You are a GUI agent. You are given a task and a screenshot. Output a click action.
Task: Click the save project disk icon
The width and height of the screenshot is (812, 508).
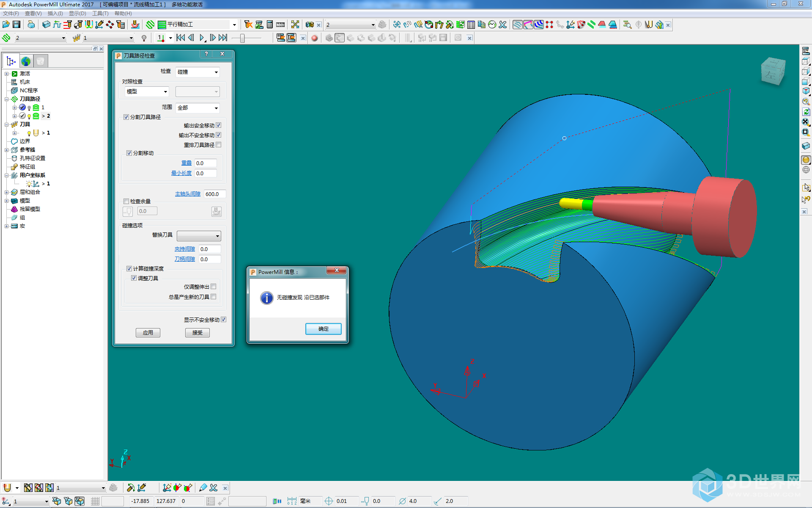[16, 25]
